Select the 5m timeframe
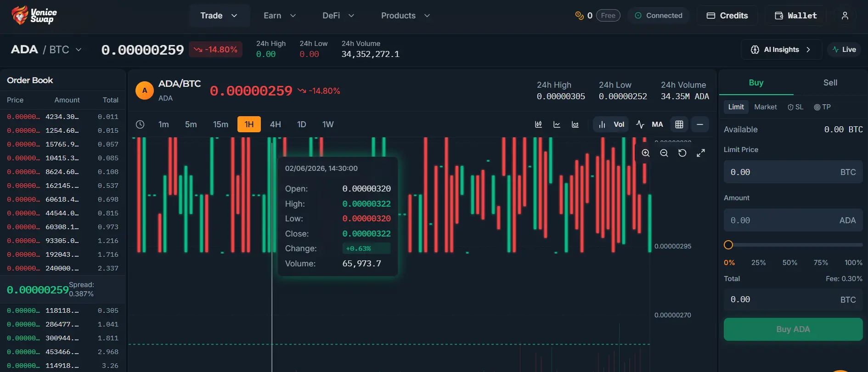The width and height of the screenshot is (868, 372). click(x=191, y=124)
